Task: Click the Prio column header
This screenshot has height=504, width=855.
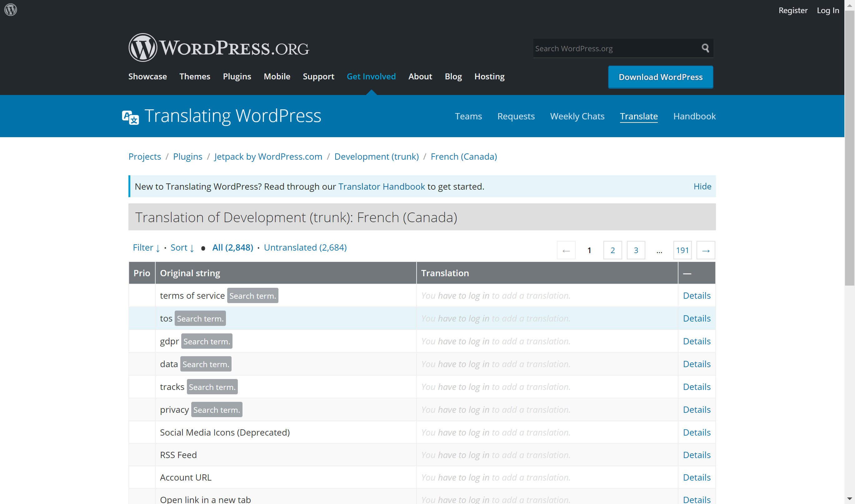Action: pos(142,273)
